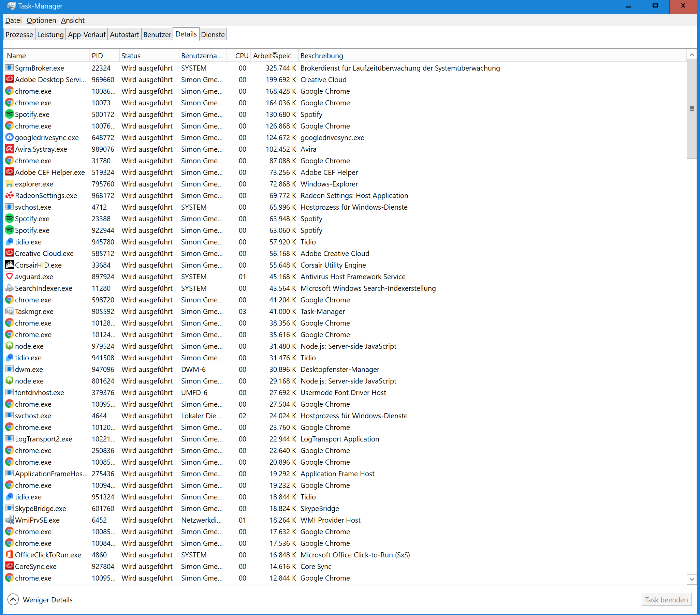Click the explorer.exe folder icon
Screen dimensions: 700x615
(9, 184)
